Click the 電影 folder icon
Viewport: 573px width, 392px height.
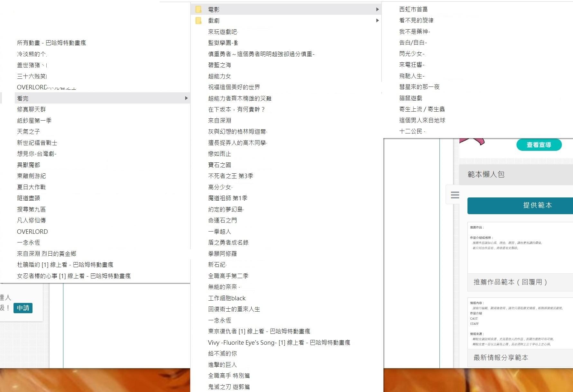(199, 9)
